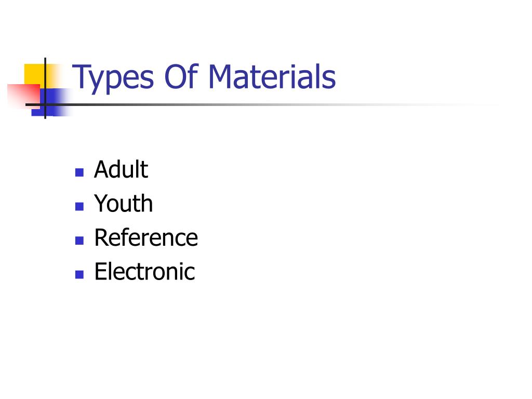Screen dimensions: 532x399
Task: Click the word Of in the title
Action: (181, 77)
